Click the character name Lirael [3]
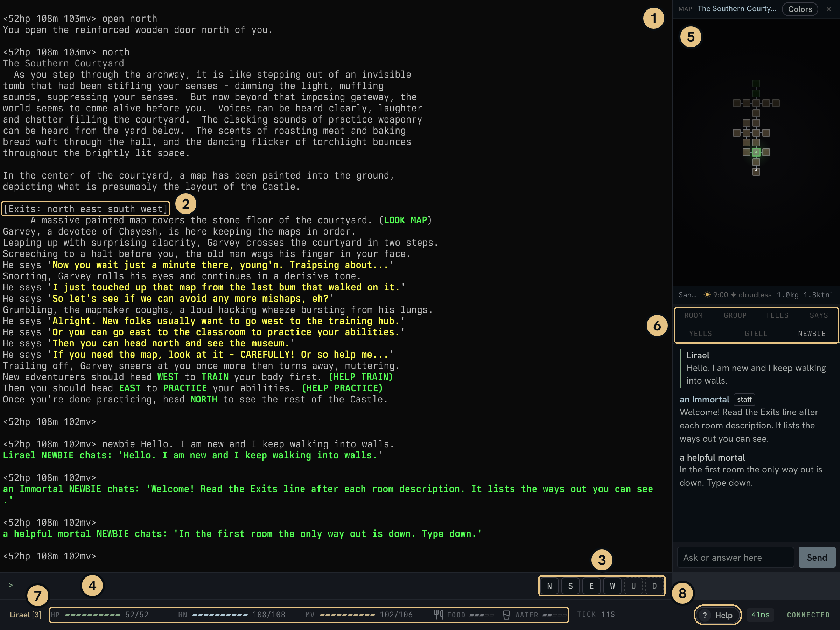The image size is (840, 630). [25, 615]
